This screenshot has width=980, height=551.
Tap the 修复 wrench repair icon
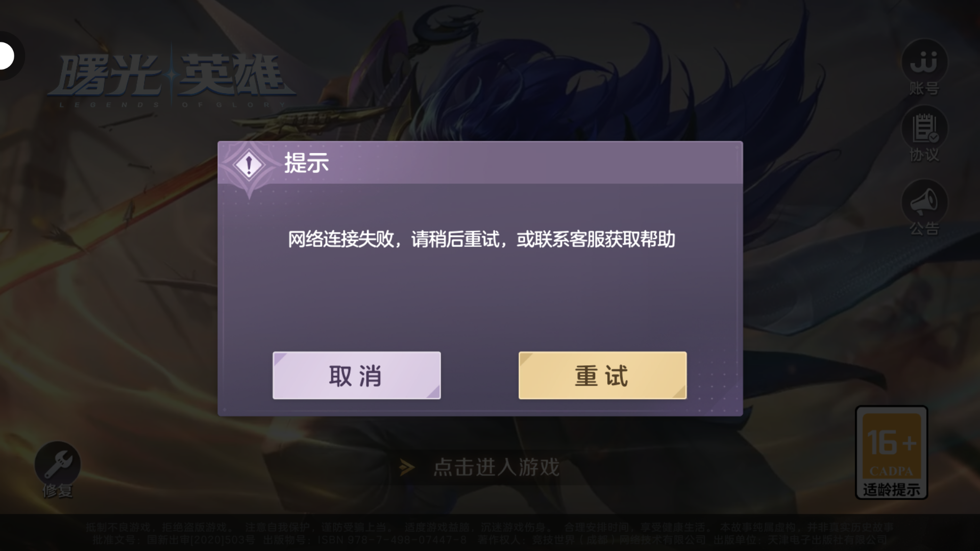coord(57,464)
